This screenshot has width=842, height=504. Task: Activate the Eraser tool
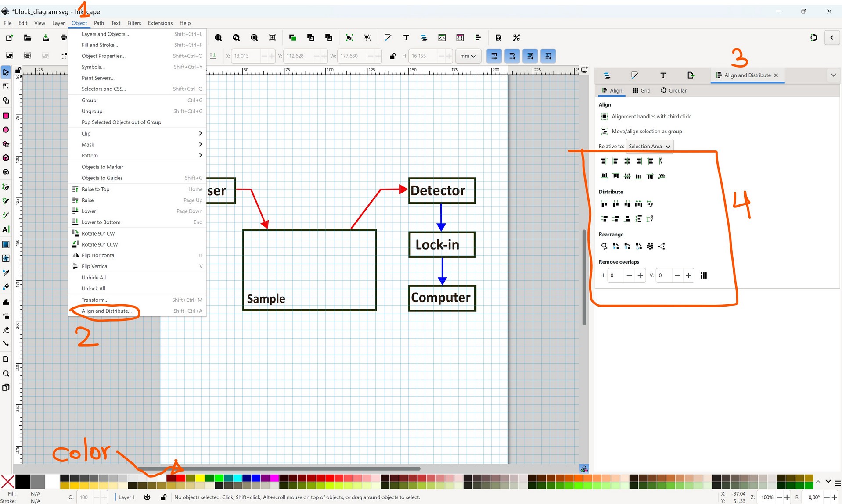click(x=6, y=330)
